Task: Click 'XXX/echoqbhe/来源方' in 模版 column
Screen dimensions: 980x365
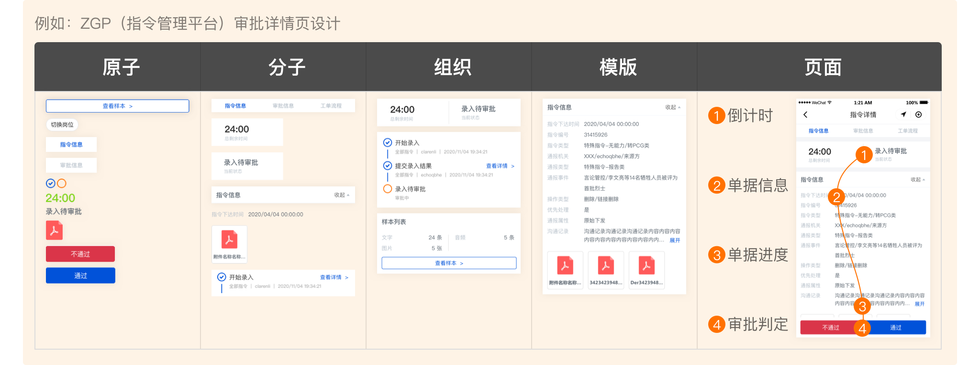Action: point(612,156)
